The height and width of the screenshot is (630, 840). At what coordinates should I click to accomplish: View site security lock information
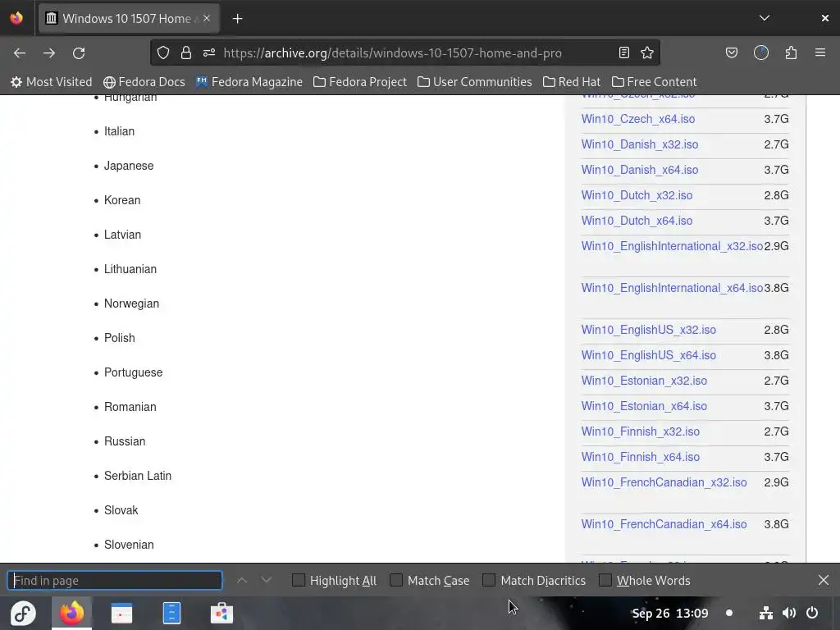(186, 52)
